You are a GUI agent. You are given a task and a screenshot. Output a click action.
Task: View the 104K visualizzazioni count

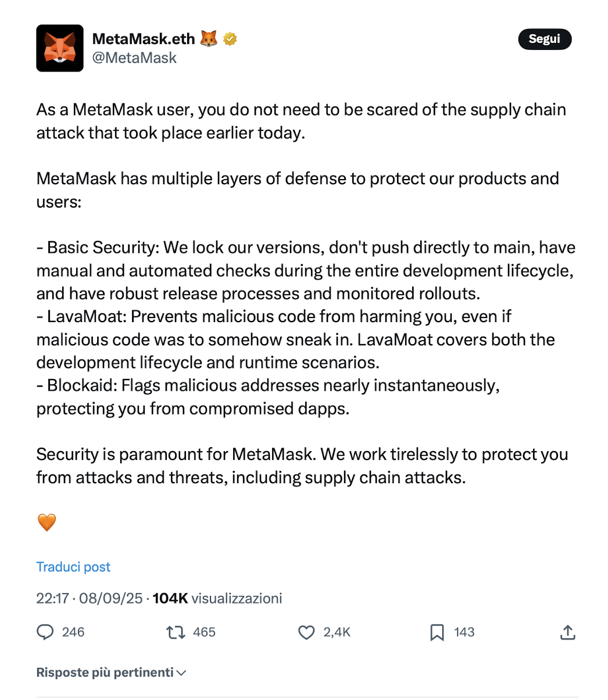(217, 598)
